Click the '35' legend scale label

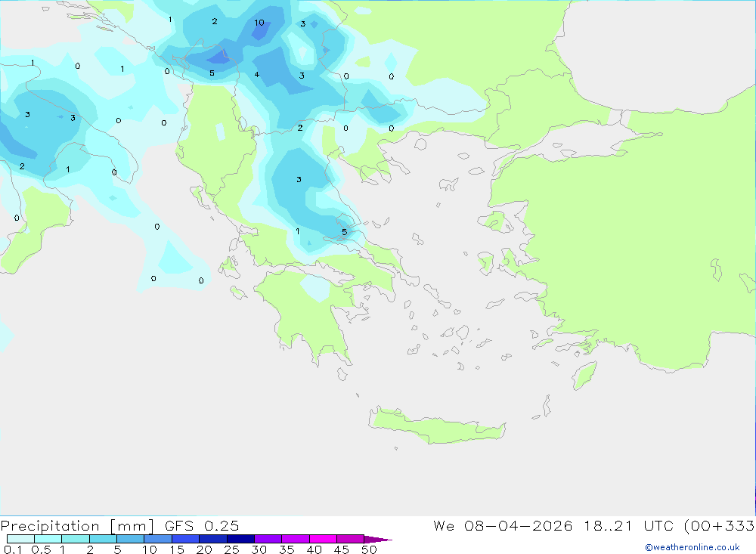[287, 549]
